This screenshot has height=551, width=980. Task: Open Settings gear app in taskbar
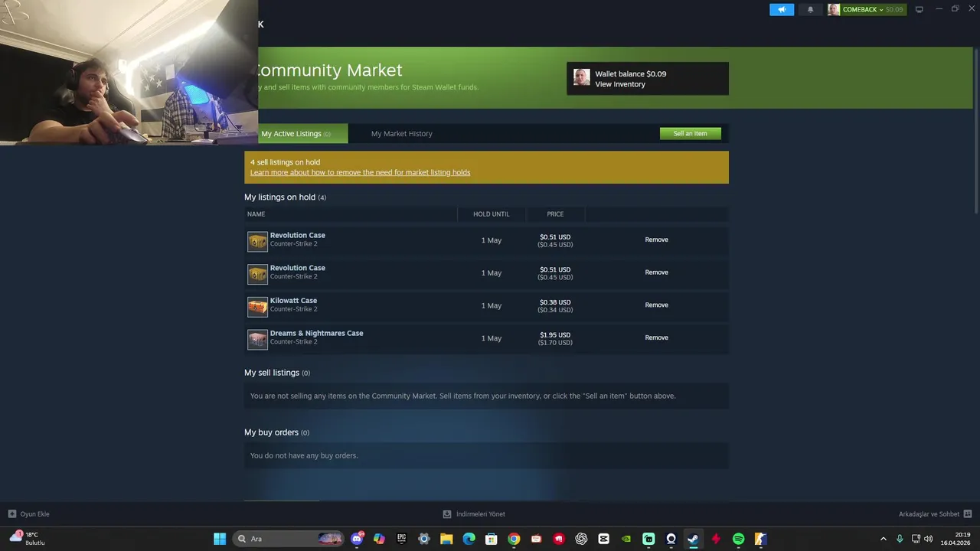coord(424,539)
